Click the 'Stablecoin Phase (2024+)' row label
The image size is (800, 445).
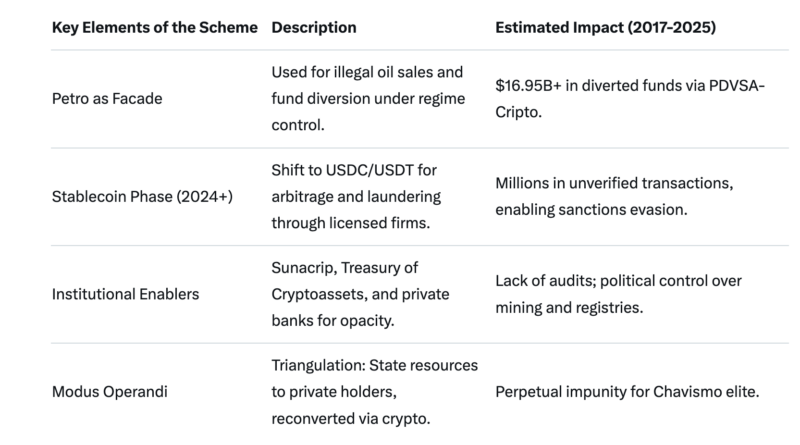pos(142,196)
